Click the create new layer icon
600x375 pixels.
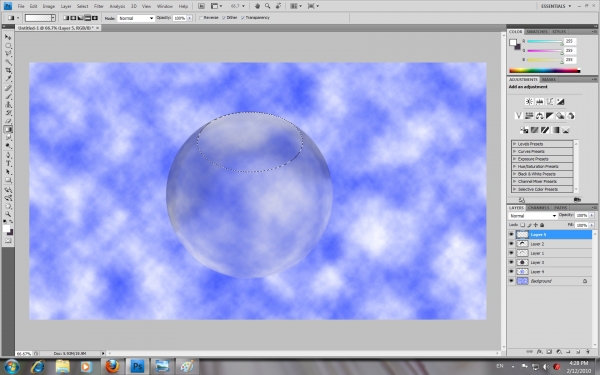pyautogui.click(x=578, y=351)
